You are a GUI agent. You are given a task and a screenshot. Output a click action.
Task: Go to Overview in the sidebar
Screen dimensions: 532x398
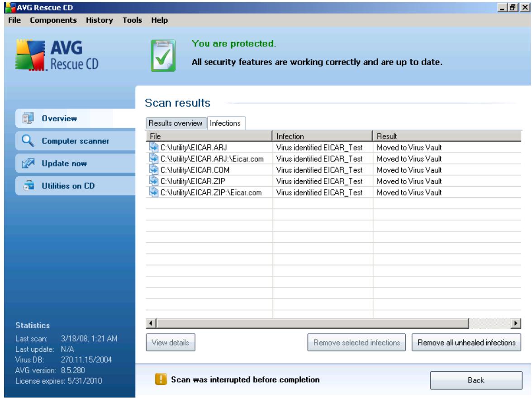75,118
